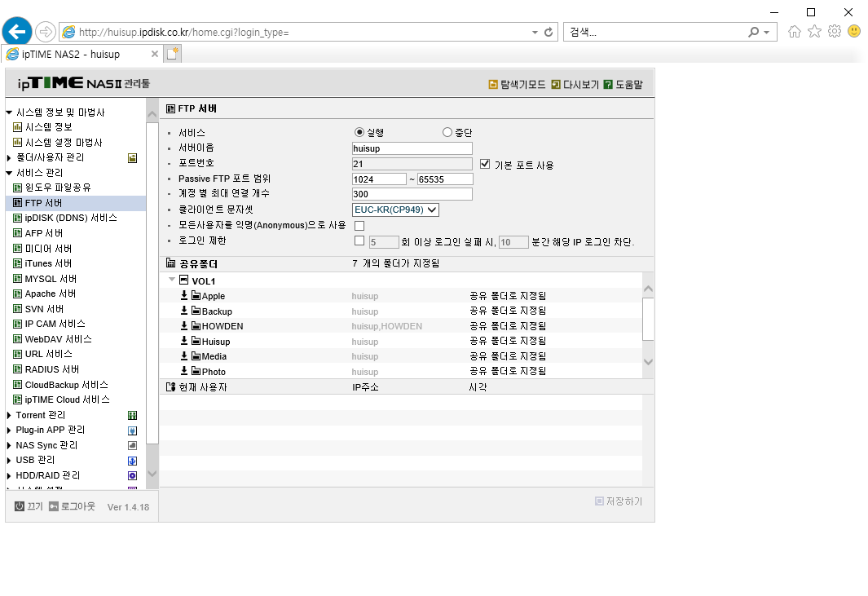Click the Passive FTP start port 1024 field
This screenshot has width=868, height=596.
(x=379, y=179)
